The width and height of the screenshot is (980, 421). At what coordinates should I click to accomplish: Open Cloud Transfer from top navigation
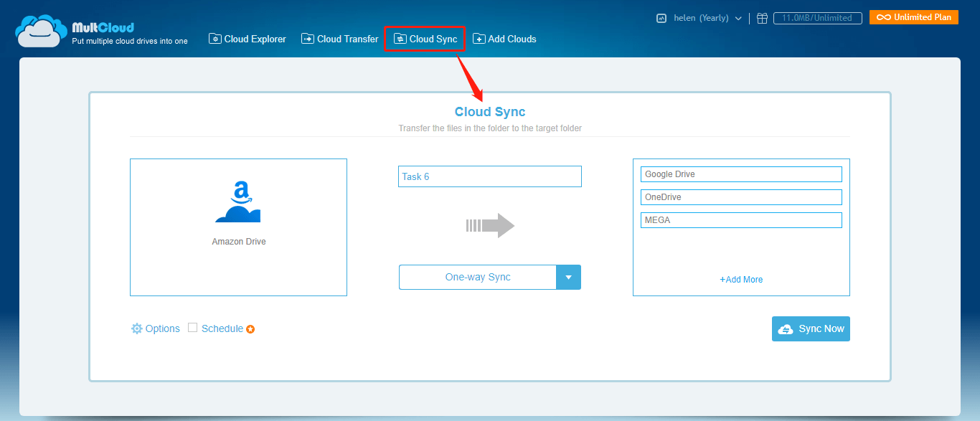click(x=340, y=39)
